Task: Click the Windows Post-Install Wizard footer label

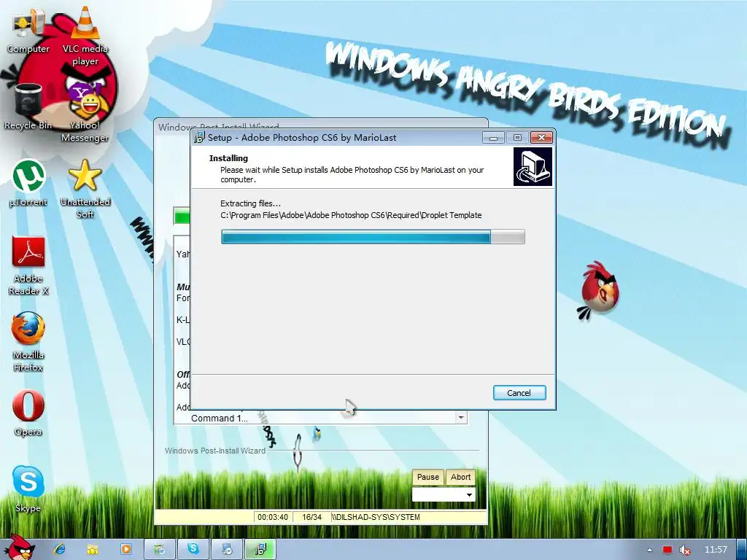Action: pyautogui.click(x=215, y=451)
